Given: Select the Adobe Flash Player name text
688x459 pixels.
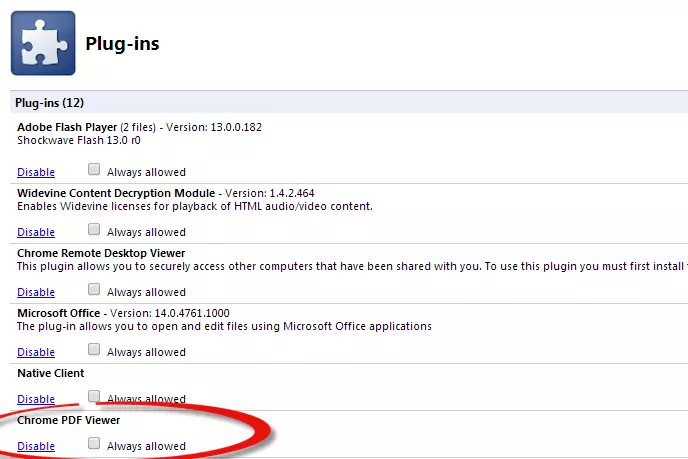Looking at the screenshot, I should 67,127.
